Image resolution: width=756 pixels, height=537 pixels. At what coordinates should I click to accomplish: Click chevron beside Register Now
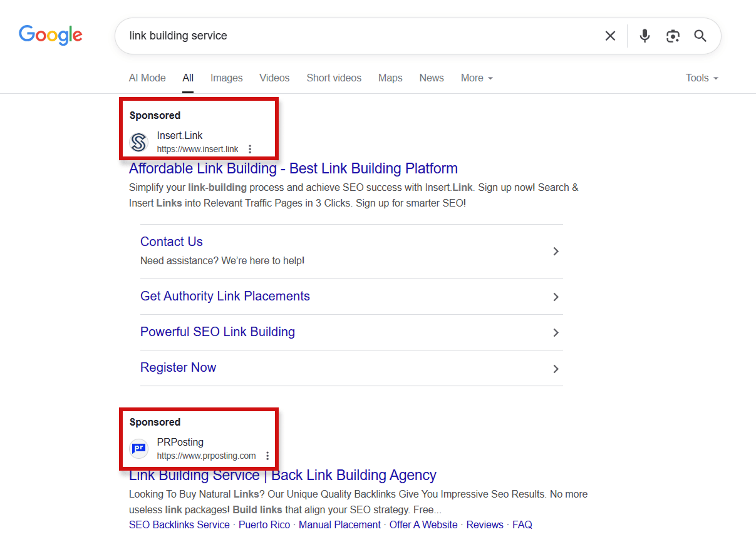[556, 369]
